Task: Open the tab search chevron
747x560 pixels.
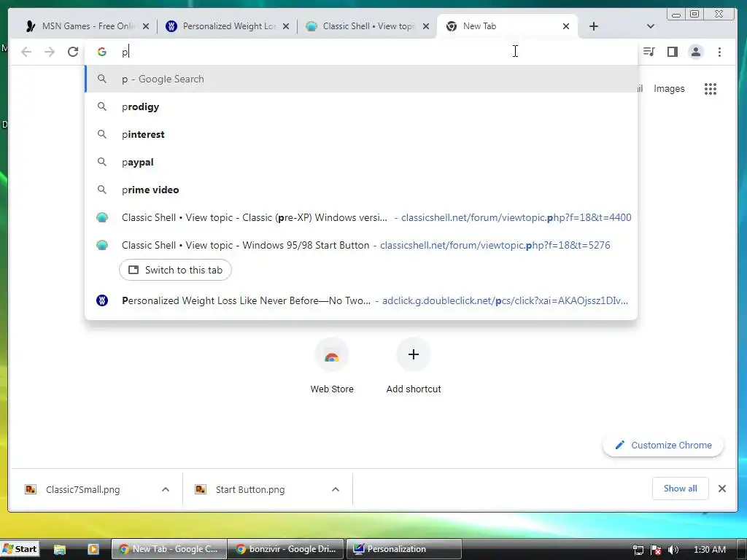Action: (x=650, y=26)
